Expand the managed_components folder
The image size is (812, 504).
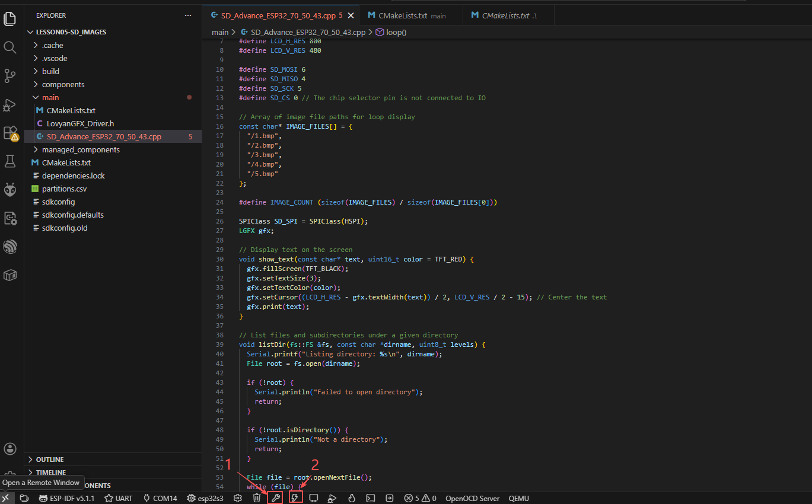[81, 149]
